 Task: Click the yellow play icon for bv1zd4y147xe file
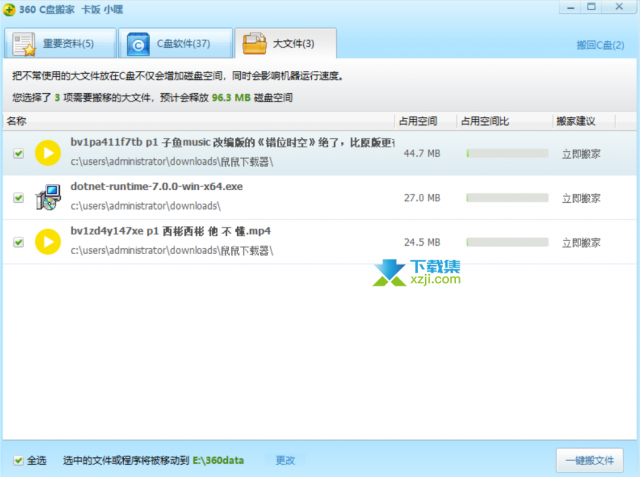click(48, 242)
